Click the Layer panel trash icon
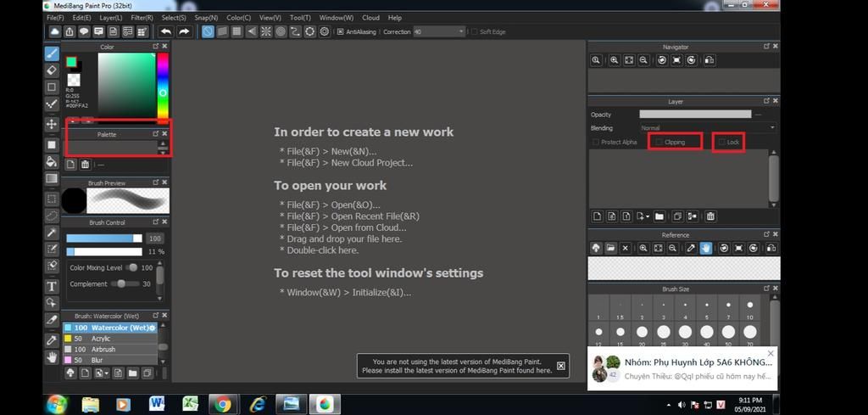868x415 pixels. click(x=711, y=216)
